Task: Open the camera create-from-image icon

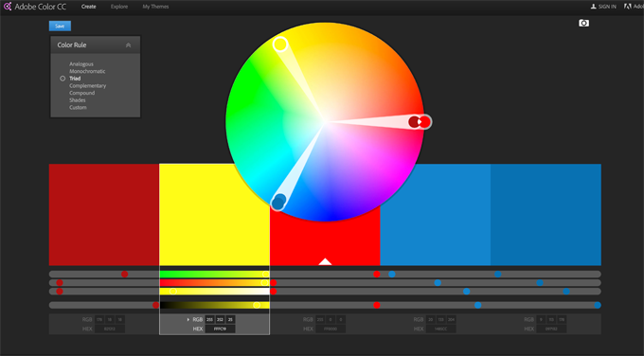Action: pyautogui.click(x=583, y=23)
